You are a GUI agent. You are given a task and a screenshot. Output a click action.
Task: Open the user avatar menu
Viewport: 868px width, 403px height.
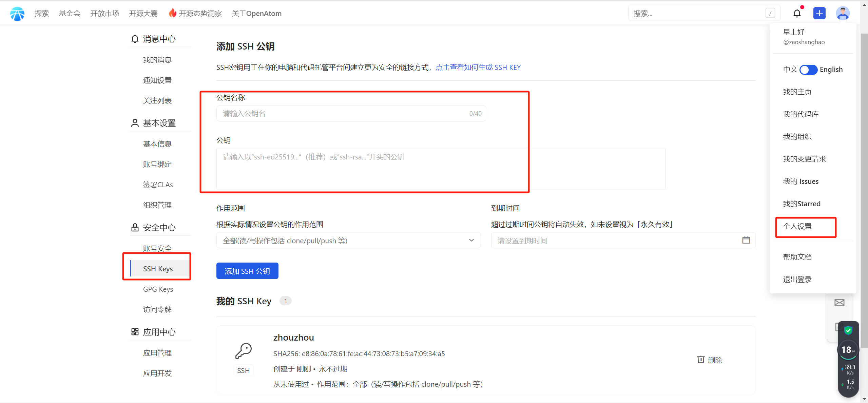[x=843, y=14]
